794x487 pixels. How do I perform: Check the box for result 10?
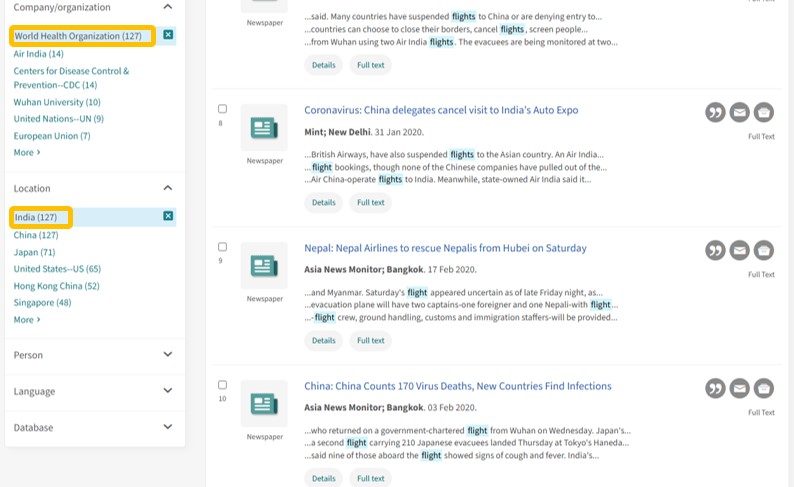(222, 385)
